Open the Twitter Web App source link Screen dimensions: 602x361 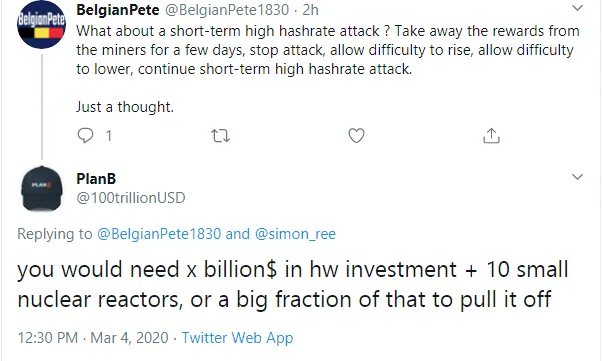click(237, 338)
